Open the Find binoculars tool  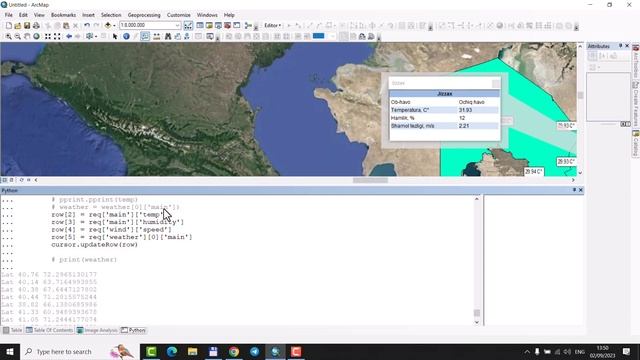click(168, 37)
